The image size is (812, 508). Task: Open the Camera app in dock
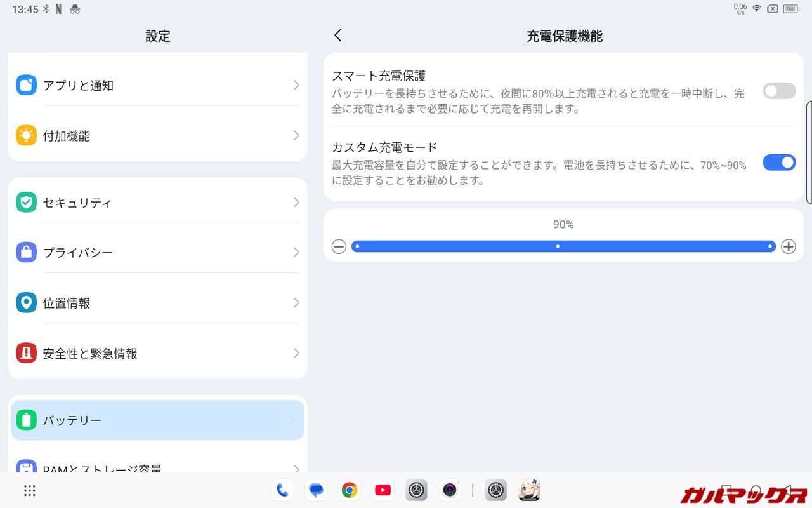450,490
